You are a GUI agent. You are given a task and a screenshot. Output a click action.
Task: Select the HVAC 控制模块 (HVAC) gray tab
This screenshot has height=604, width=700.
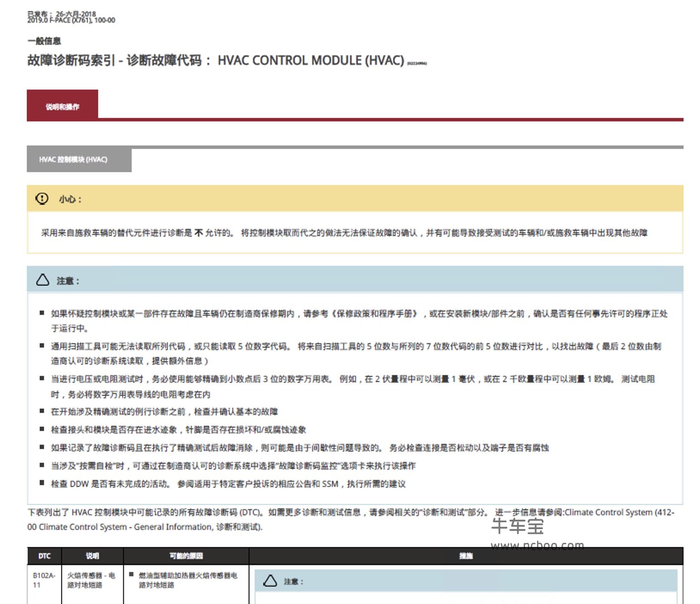click(x=79, y=160)
